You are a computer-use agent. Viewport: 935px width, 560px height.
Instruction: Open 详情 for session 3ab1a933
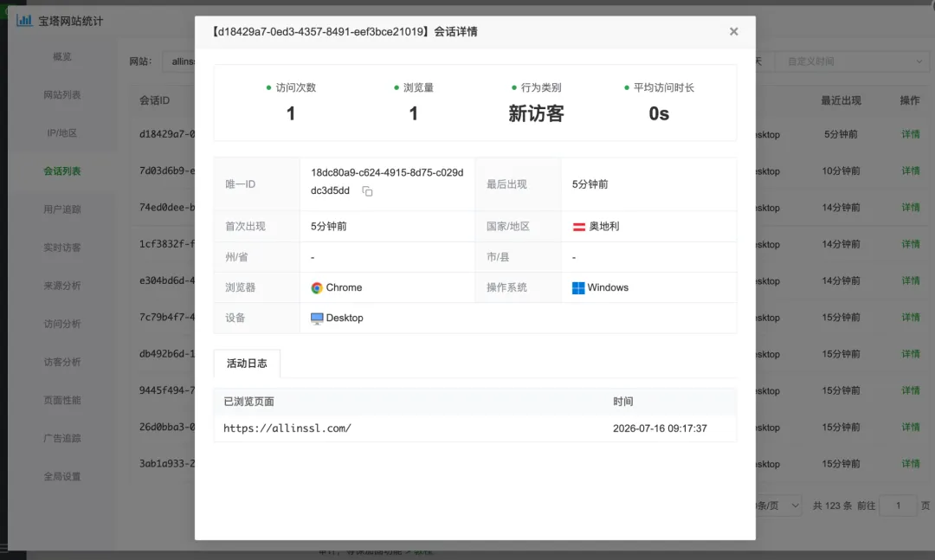click(910, 463)
